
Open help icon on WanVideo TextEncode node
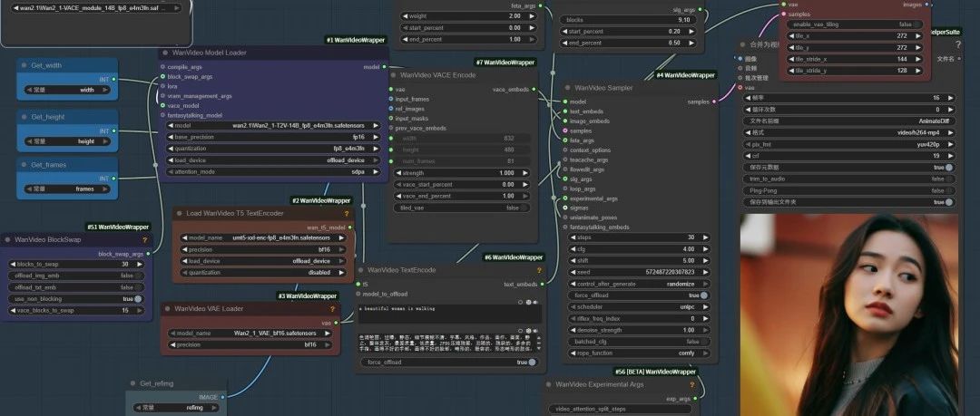pos(537,270)
